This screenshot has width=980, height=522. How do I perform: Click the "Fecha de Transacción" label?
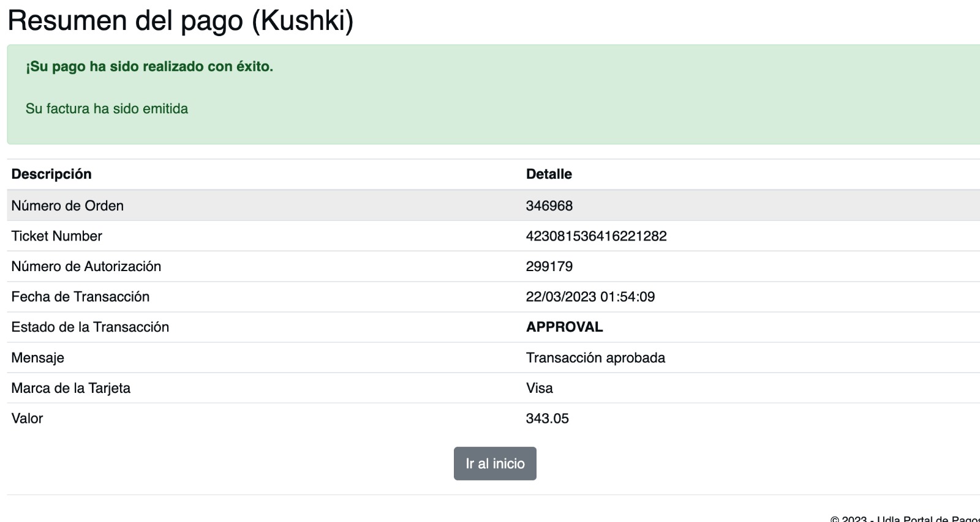[x=80, y=297]
